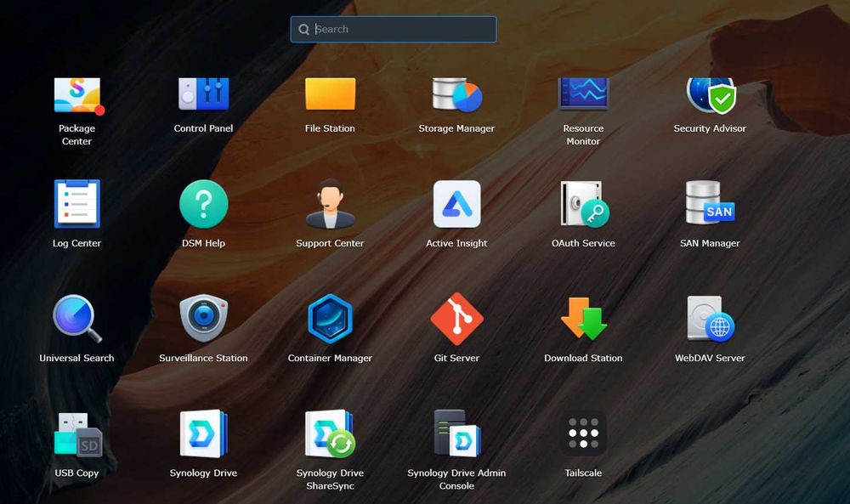Screen dimensions: 850x504
Task: Open Security Advisor shield icon
Action: pos(710,95)
